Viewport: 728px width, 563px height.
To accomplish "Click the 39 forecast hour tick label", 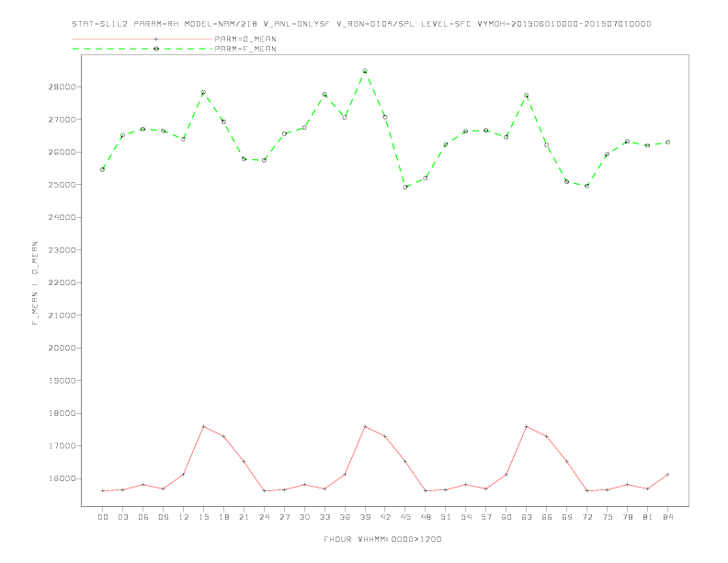I will [x=365, y=517].
